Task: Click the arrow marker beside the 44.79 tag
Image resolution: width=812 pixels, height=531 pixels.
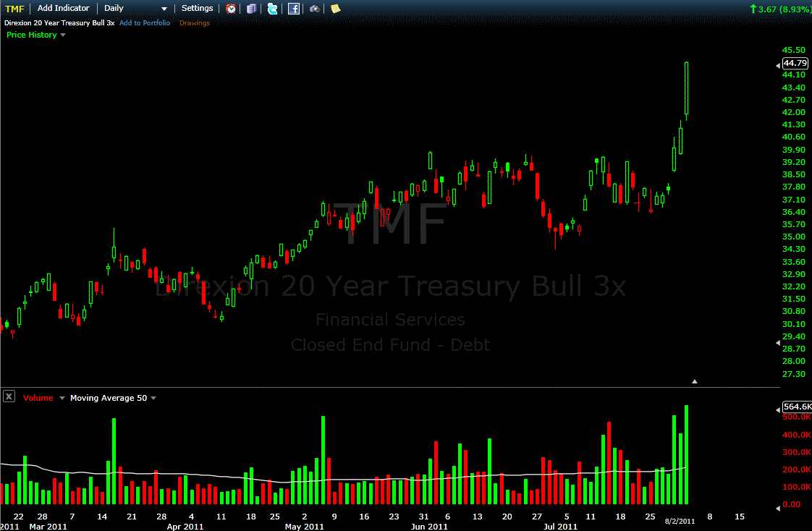Action: pos(778,66)
